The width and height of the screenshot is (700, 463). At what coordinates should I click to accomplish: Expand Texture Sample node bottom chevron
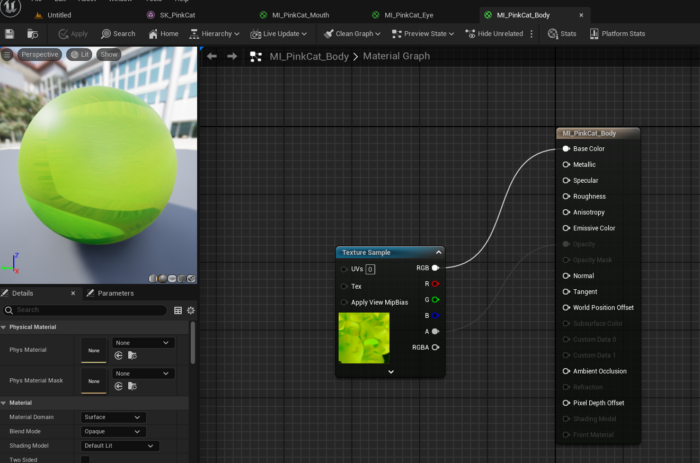[x=391, y=371]
